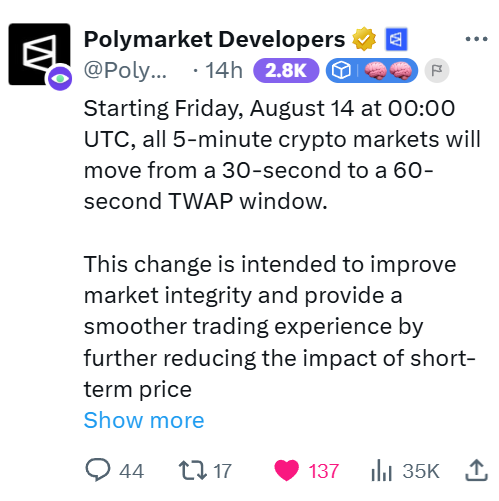Image resolution: width=499 pixels, height=501 pixels.
Task: Open the @Poly... handle link
Action: pyautogui.click(x=125, y=71)
